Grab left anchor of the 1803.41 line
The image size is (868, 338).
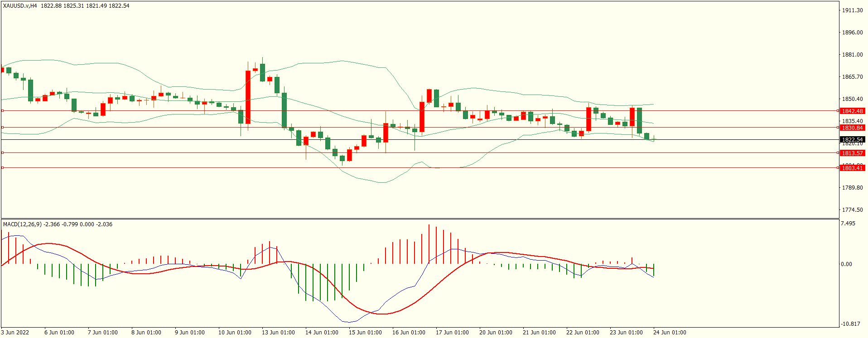pyautogui.click(x=2, y=168)
